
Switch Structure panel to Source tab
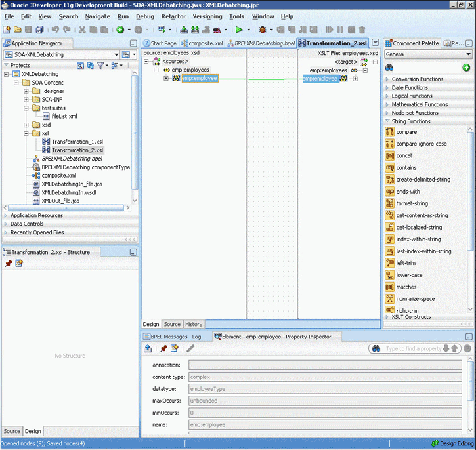[12, 431]
